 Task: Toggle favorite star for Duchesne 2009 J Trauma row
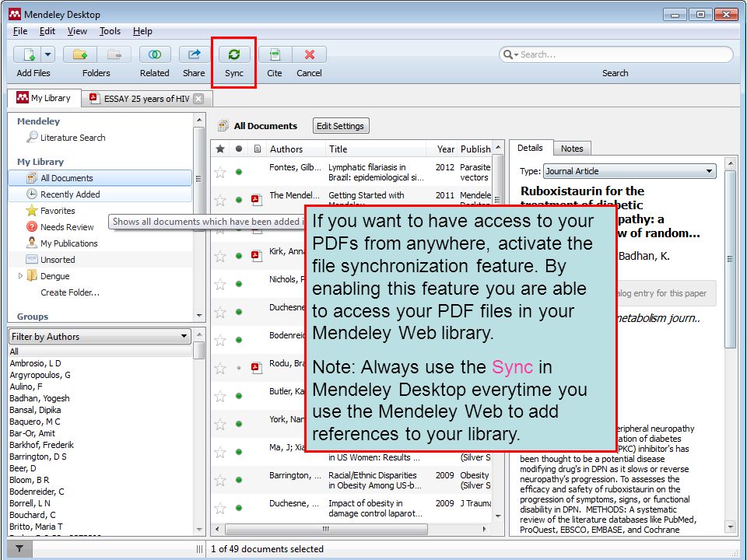click(220, 508)
